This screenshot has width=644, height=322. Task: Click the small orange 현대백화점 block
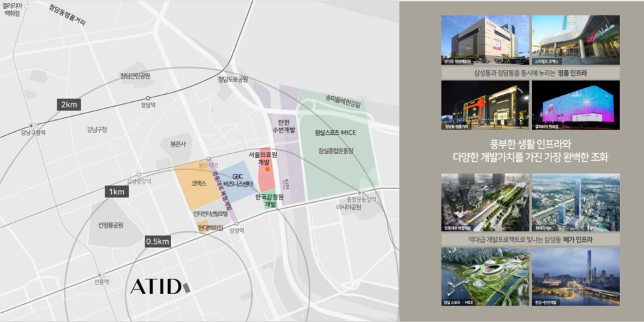[202, 226]
